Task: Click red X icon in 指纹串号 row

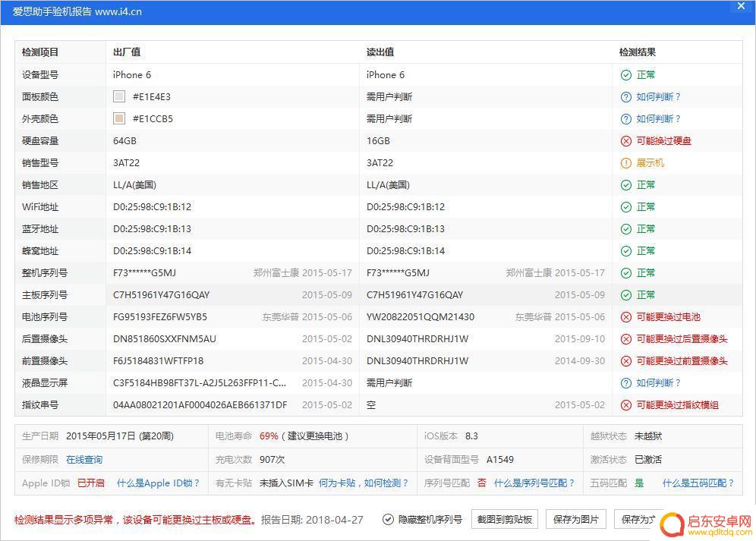Action: (x=625, y=405)
